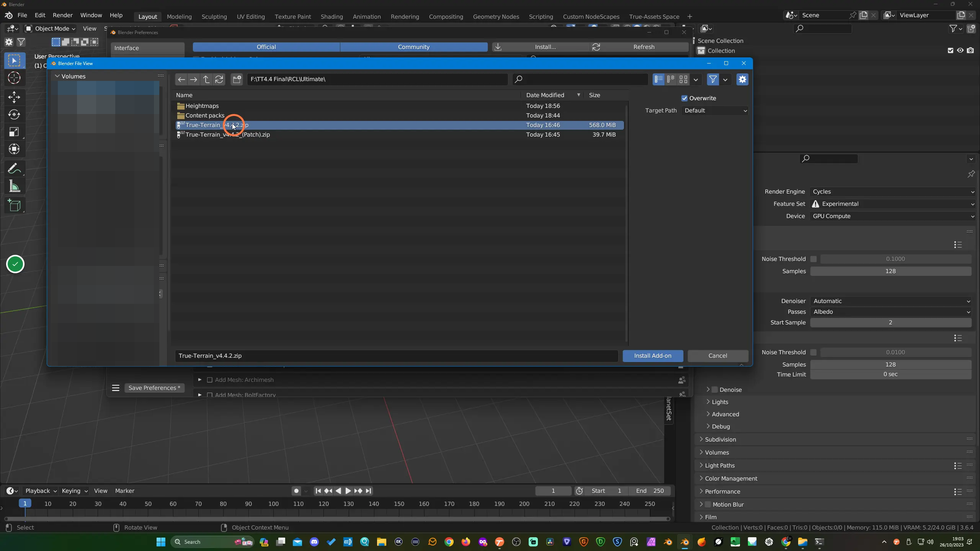This screenshot has height=551, width=980.
Task: Switch to the Geometry Nodes workspace tab
Action: 496,17
